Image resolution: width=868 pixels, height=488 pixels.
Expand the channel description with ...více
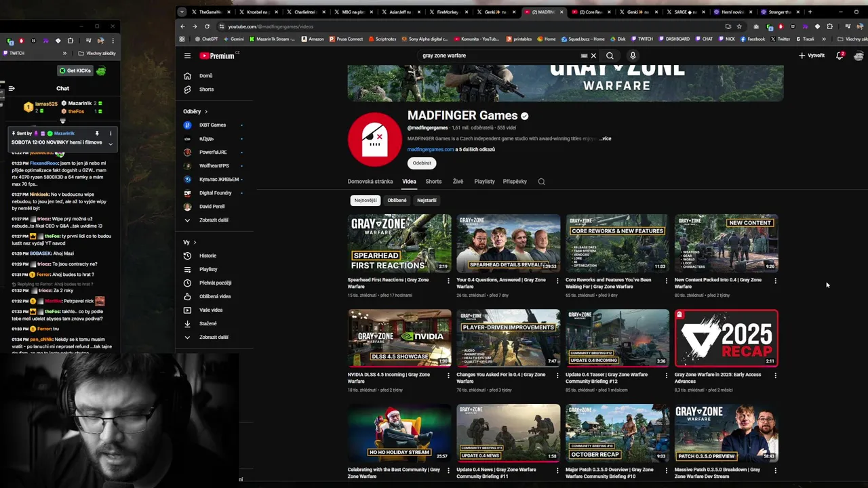pyautogui.click(x=605, y=138)
